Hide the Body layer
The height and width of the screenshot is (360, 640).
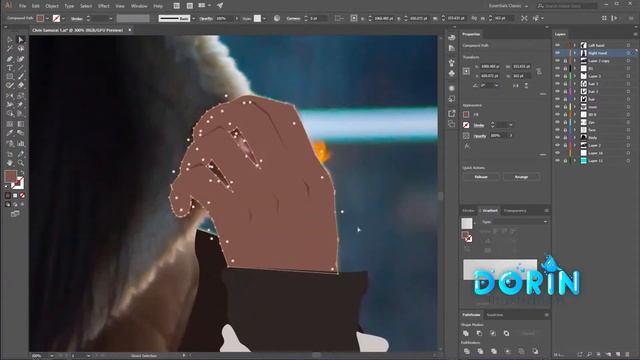[558, 138]
